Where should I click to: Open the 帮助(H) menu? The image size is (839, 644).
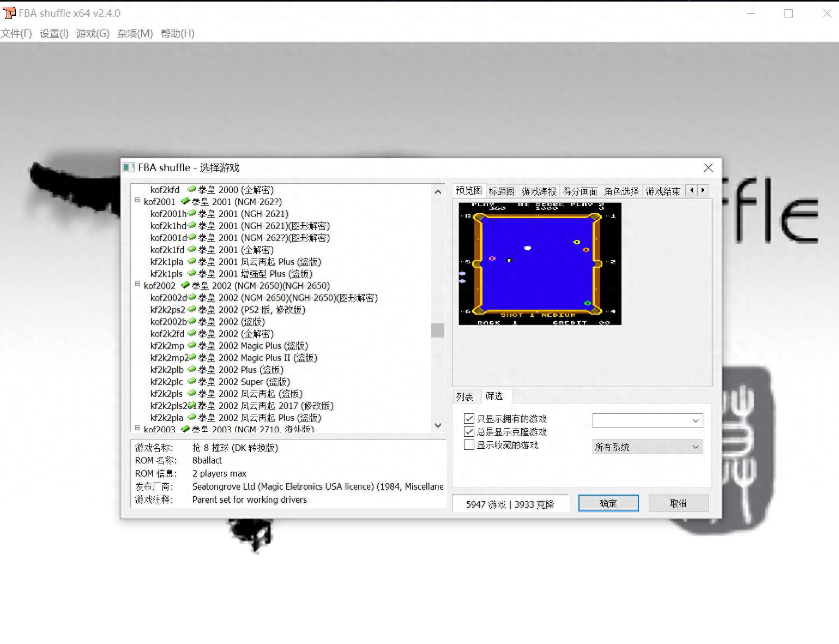(178, 33)
